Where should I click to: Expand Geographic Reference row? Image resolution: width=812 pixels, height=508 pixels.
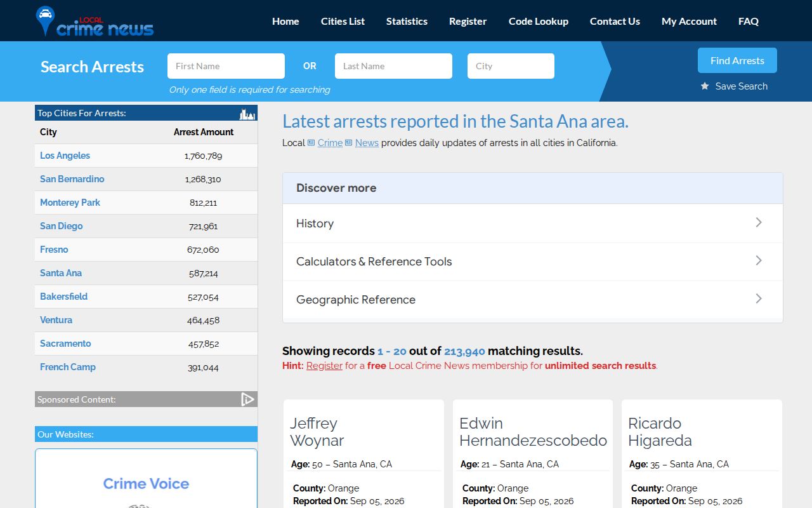pos(533,299)
